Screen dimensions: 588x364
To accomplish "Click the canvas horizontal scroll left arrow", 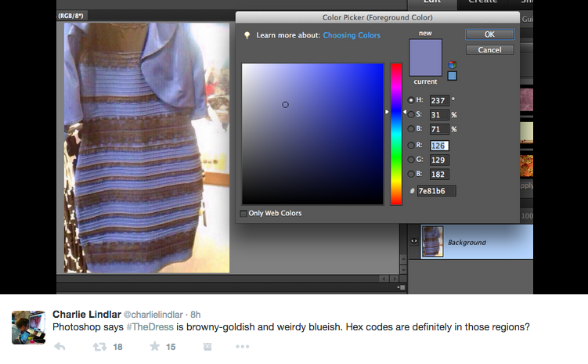I will pyautogui.click(x=384, y=279).
